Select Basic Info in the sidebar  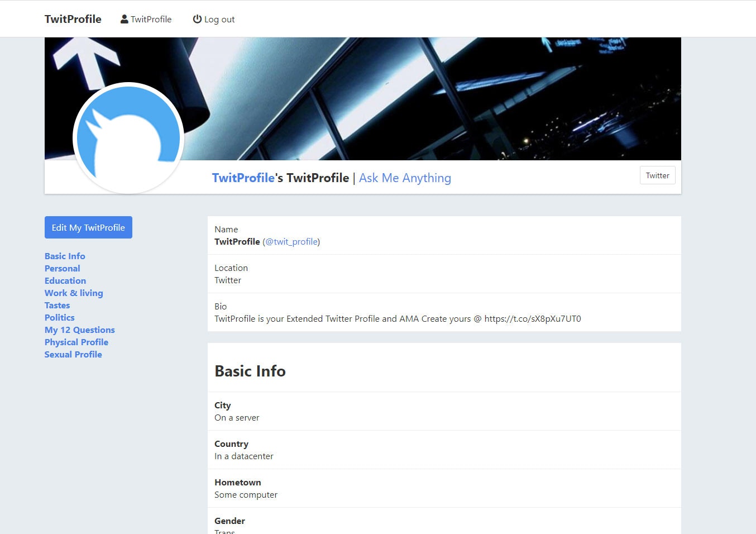click(65, 256)
